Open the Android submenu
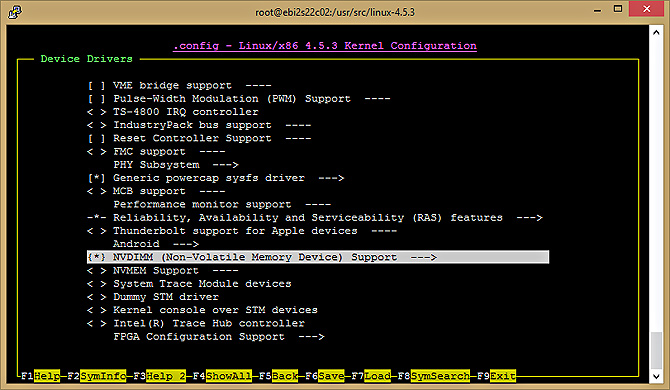 tap(156, 244)
